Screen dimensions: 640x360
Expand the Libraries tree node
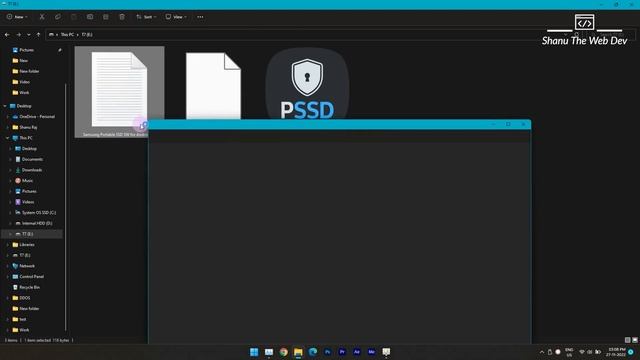click(x=7, y=245)
